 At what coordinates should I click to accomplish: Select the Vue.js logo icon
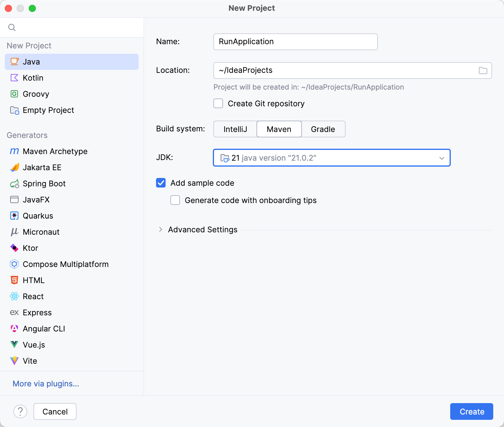14,345
